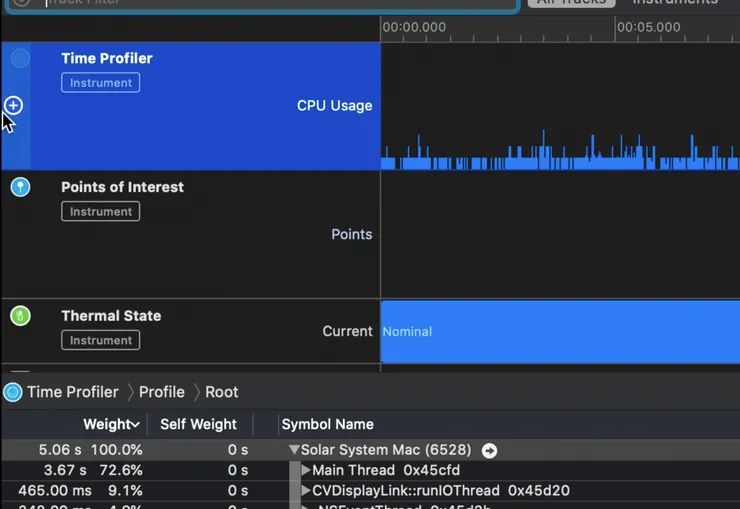Image resolution: width=740 pixels, height=509 pixels.
Task: Open the Root breadcrumb segment
Action: pos(222,392)
